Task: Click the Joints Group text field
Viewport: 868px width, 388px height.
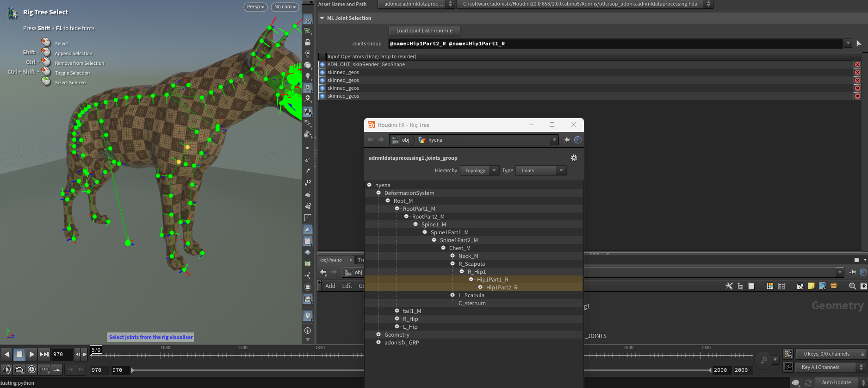Action: pos(616,44)
